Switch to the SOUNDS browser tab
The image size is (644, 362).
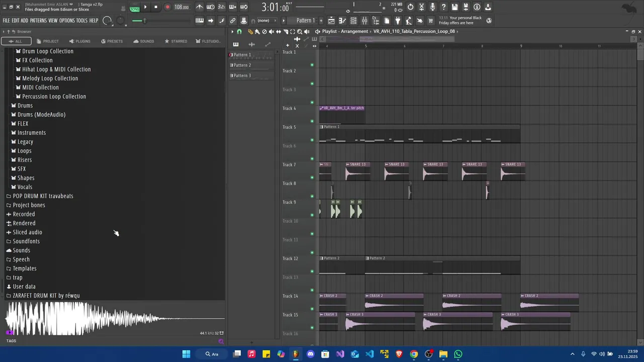click(143, 41)
